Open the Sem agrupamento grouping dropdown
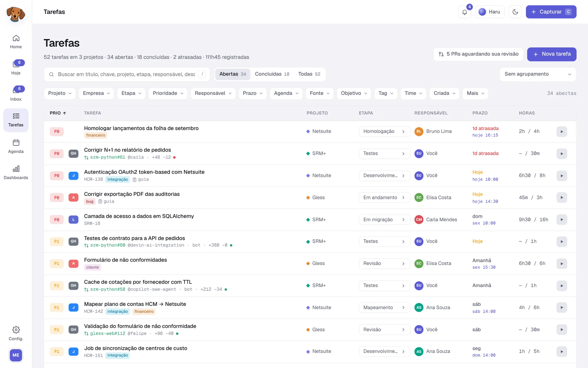This screenshot has height=368, width=588. (x=538, y=74)
